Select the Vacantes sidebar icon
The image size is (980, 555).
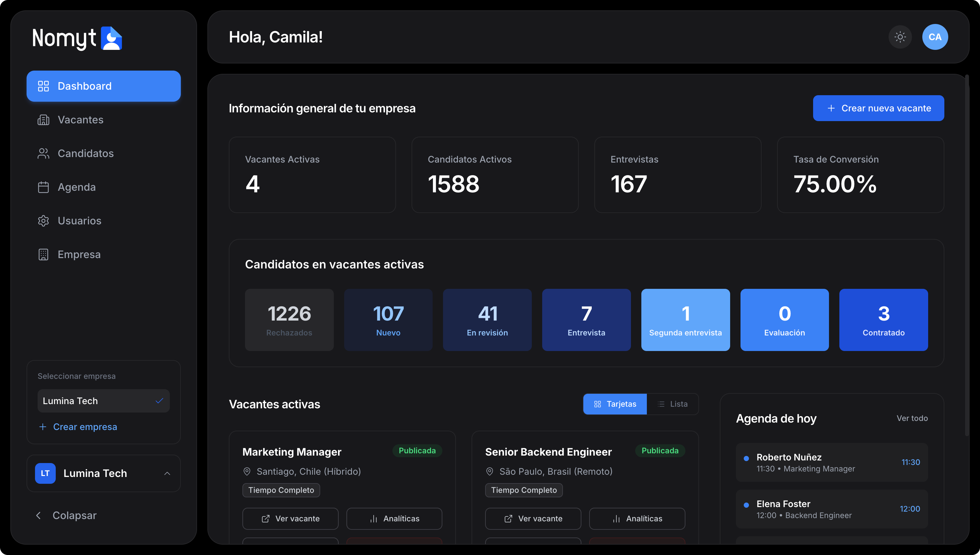tap(43, 120)
